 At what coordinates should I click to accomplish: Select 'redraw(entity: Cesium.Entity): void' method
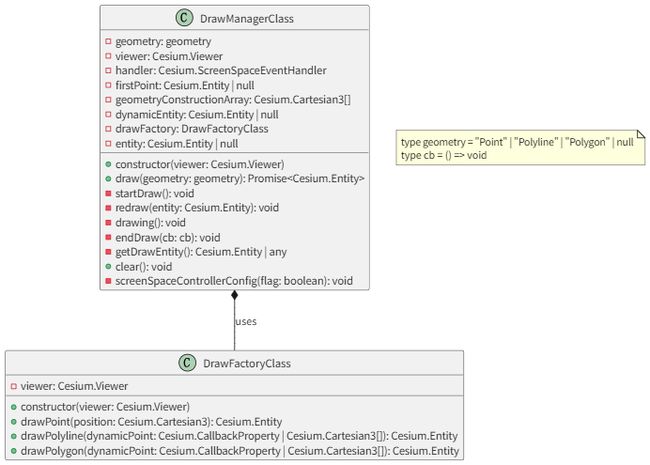[197, 208]
